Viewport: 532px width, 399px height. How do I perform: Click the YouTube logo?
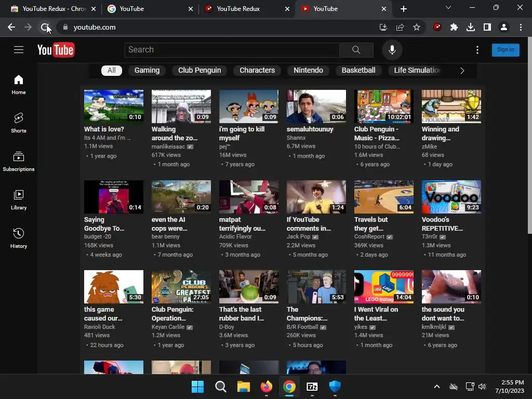(x=56, y=50)
